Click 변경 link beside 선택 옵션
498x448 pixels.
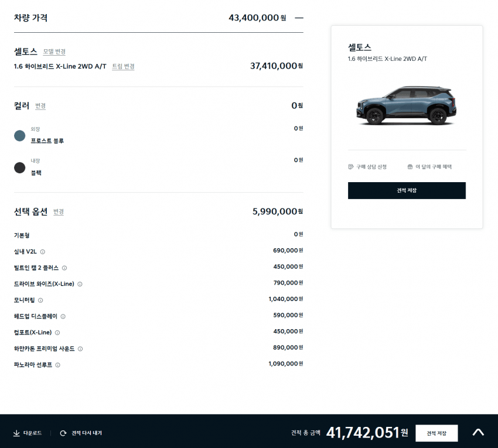[x=59, y=212]
